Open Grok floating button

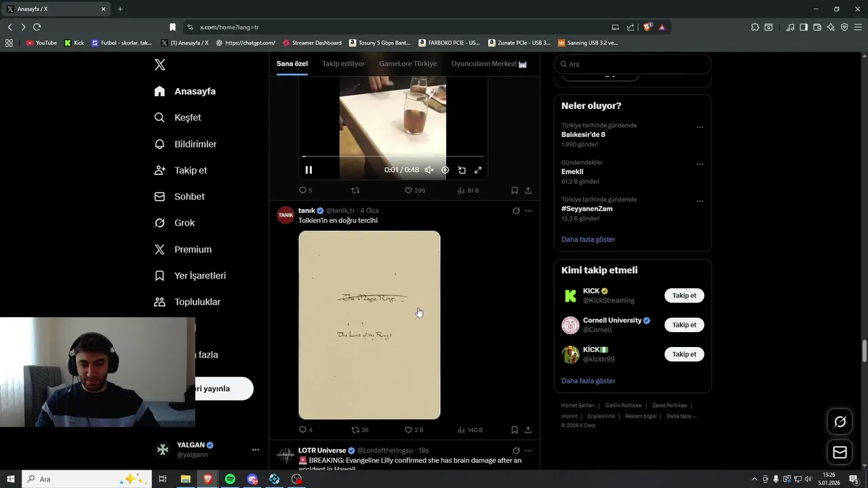(840, 422)
